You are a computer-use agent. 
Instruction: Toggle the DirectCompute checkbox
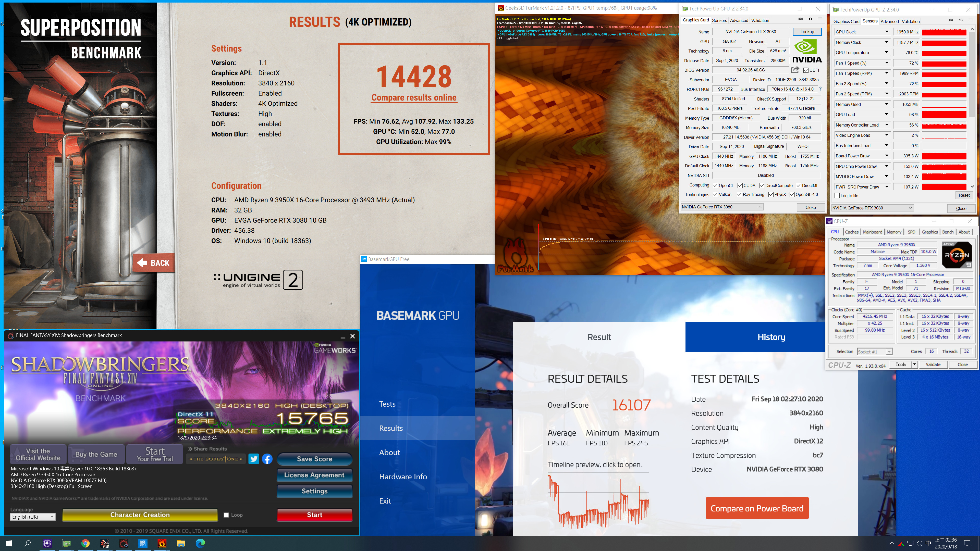pyautogui.click(x=762, y=185)
